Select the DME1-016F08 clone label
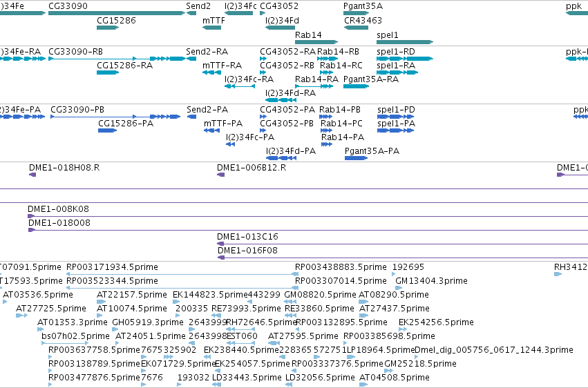588x388 pixels. pos(247,251)
